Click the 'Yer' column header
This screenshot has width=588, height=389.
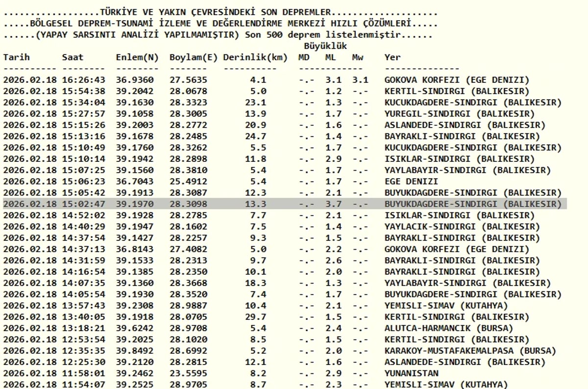(392, 57)
